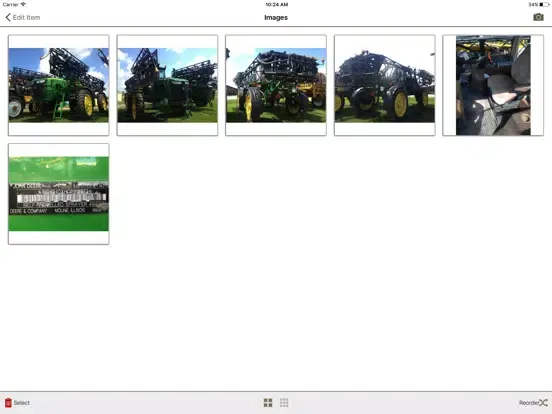
Task: Tap the Reorder shuffle icon
Action: tap(543, 403)
